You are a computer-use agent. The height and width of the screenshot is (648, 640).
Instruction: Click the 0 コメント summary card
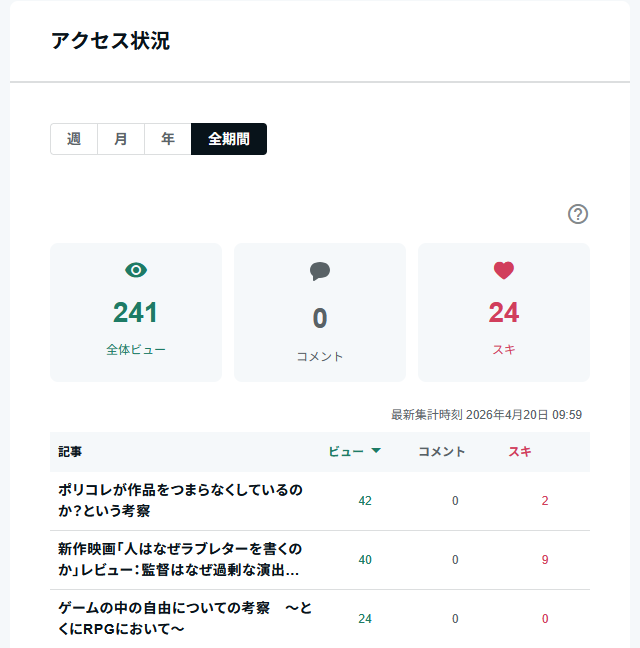tap(320, 312)
